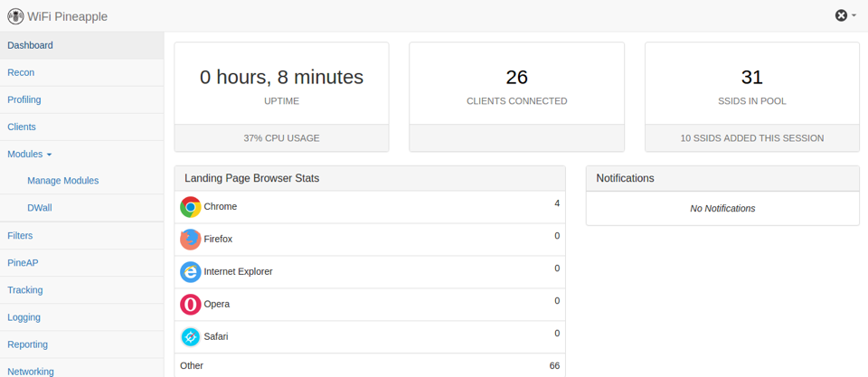Open the Logging page
Viewport: 868px width, 377px height.
click(82, 317)
